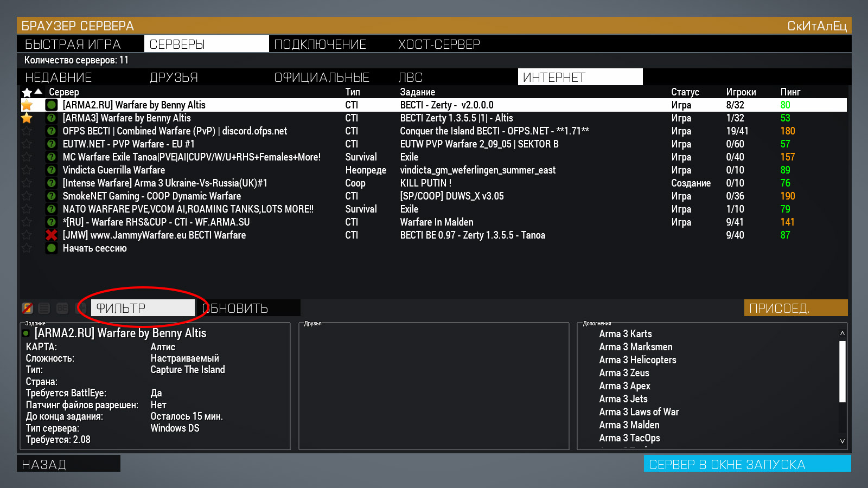Select the ИНТЕРНЕТ server tab
The height and width of the screenshot is (488, 868).
[580, 77]
